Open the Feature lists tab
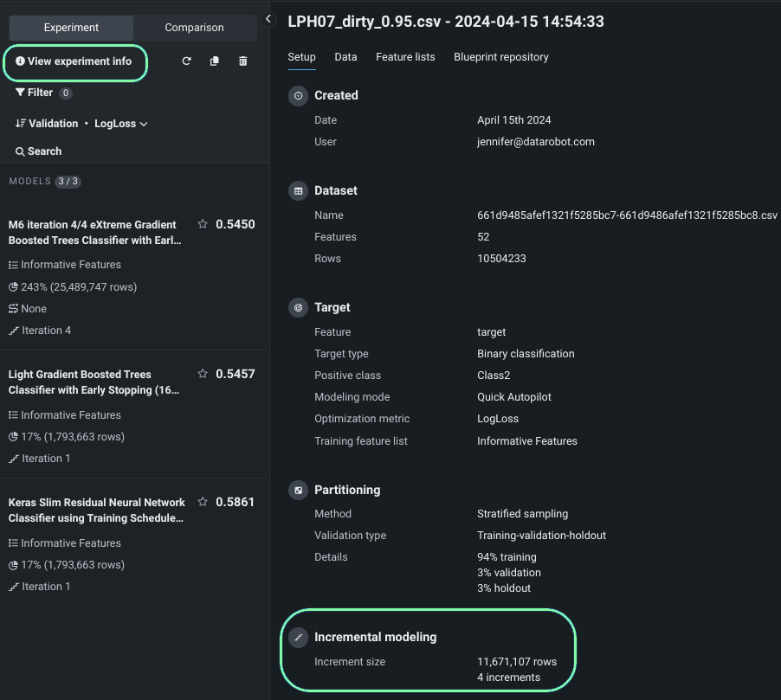The height and width of the screenshot is (700, 781). (405, 57)
